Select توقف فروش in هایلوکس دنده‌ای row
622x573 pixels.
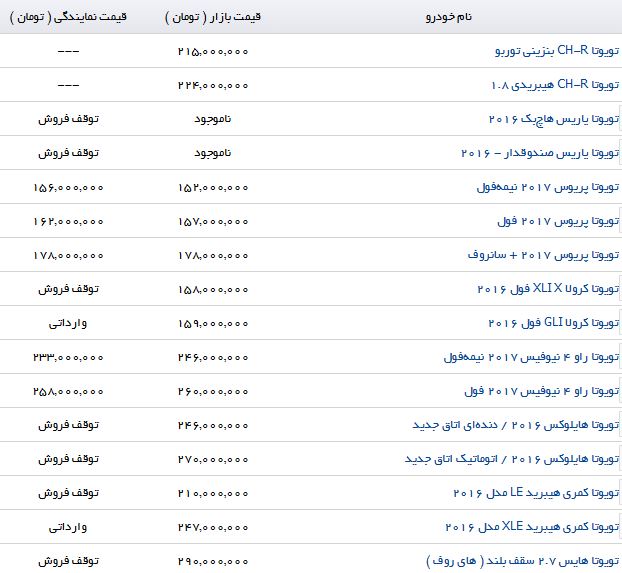[68, 425]
